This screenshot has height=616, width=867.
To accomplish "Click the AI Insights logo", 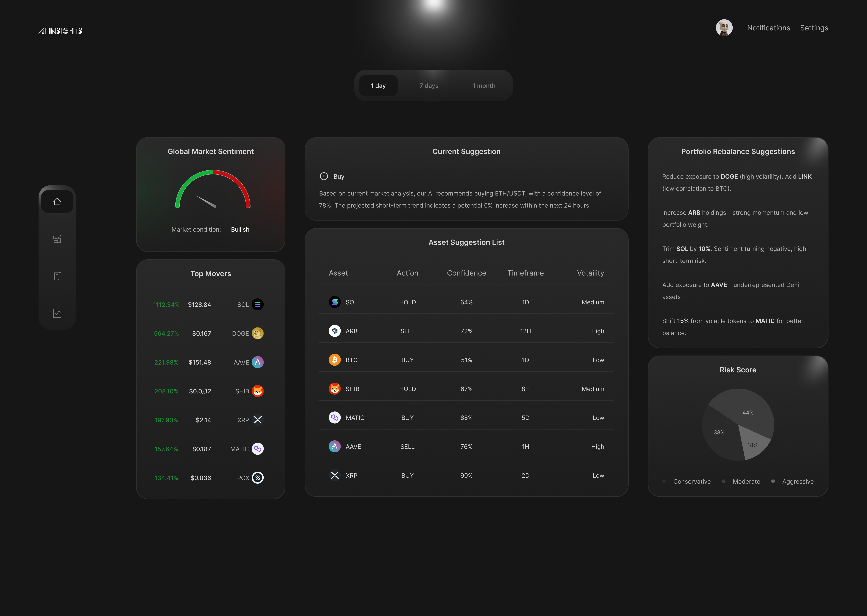I will (x=60, y=31).
